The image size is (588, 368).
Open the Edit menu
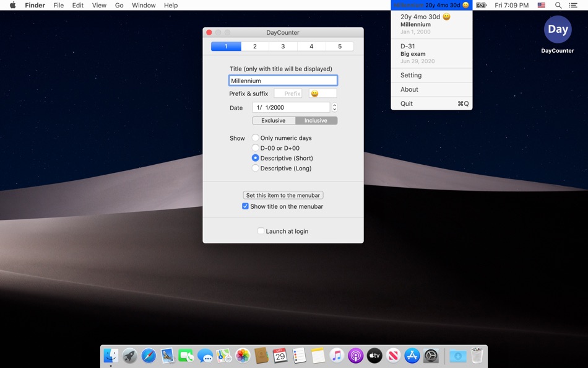[x=77, y=5]
